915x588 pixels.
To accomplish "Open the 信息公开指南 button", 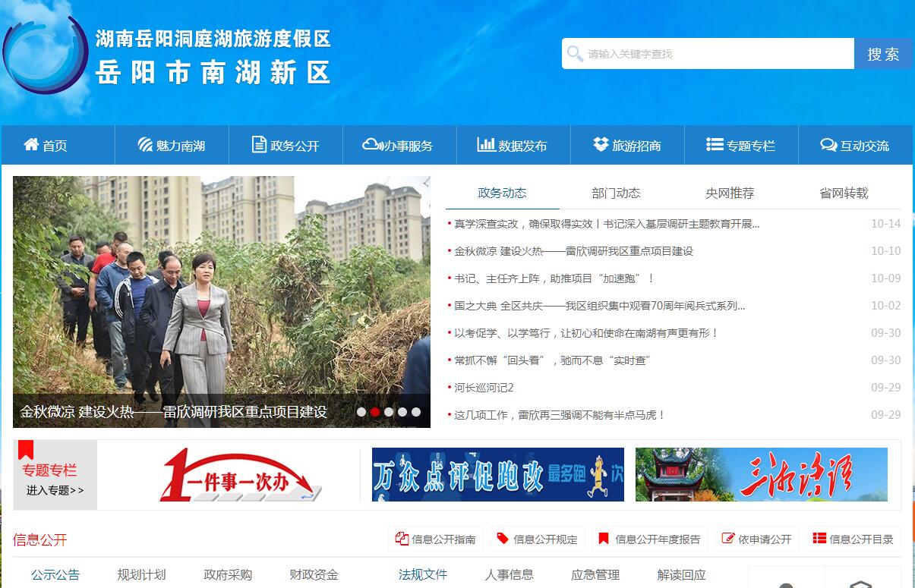I will 436,539.
